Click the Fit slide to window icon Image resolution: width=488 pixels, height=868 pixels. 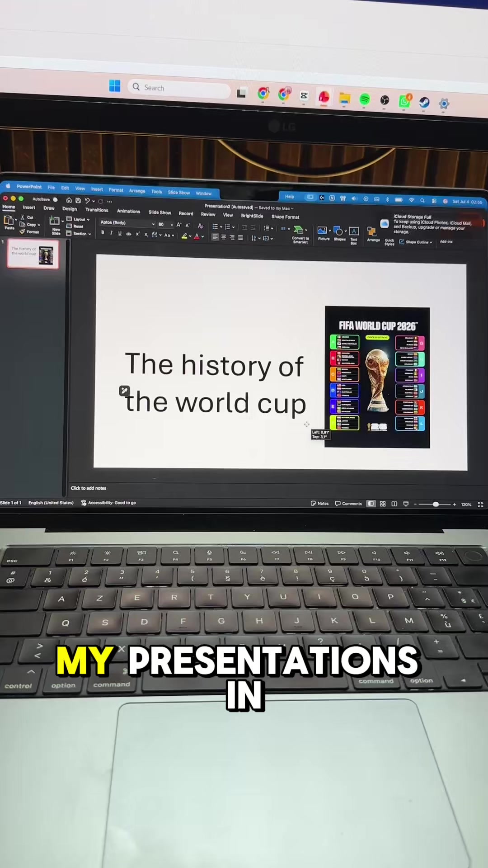(480, 505)
